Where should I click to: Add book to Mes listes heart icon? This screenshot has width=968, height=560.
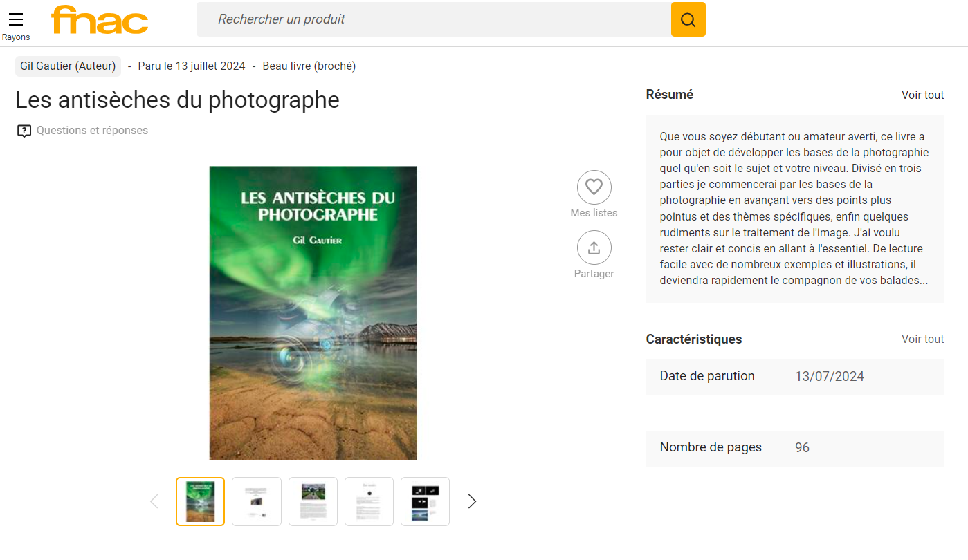[x=594, y=187]
